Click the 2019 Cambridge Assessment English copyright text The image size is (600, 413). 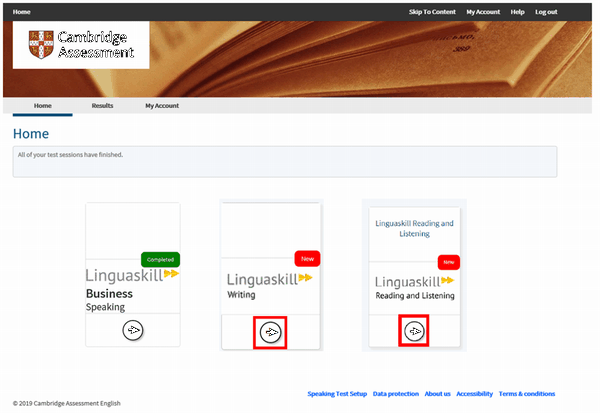(67, 403)
